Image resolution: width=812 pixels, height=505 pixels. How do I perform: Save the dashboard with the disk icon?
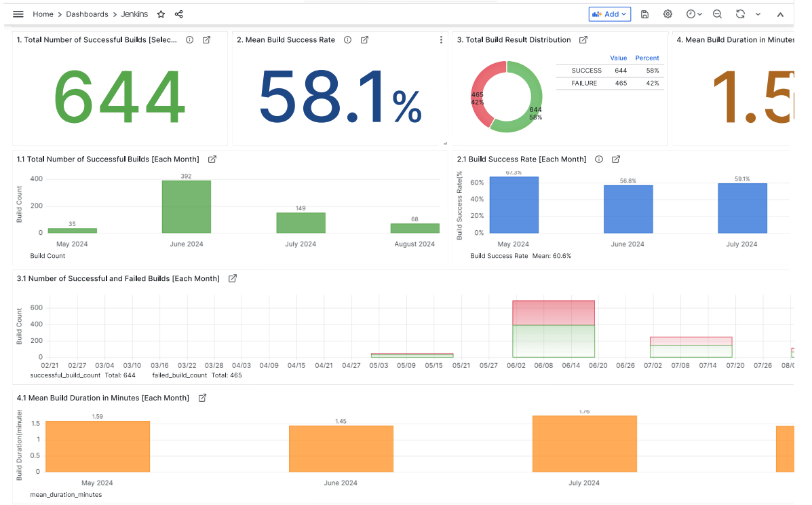pos(644,14)
